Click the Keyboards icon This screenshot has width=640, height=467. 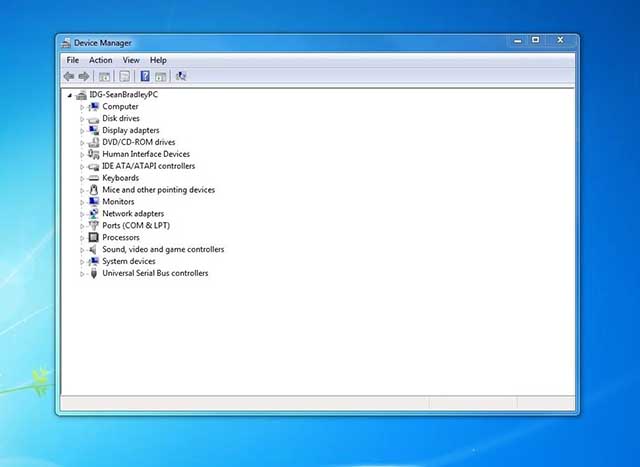tap(93, 178)
